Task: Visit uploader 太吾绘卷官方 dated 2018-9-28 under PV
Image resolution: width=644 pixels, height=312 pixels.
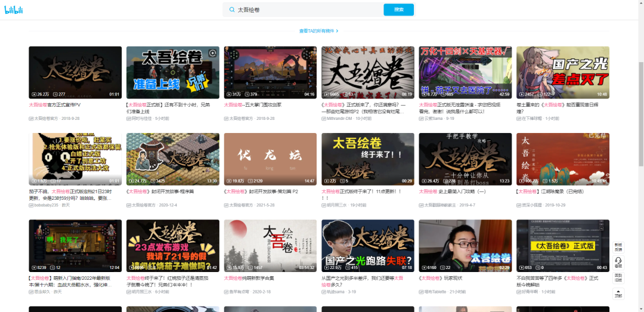Action: (x=46, y=118)
